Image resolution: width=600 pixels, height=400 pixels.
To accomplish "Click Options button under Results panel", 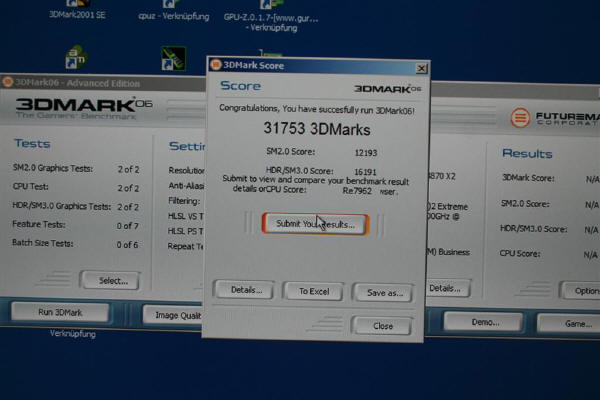I will tap(580, 291).
